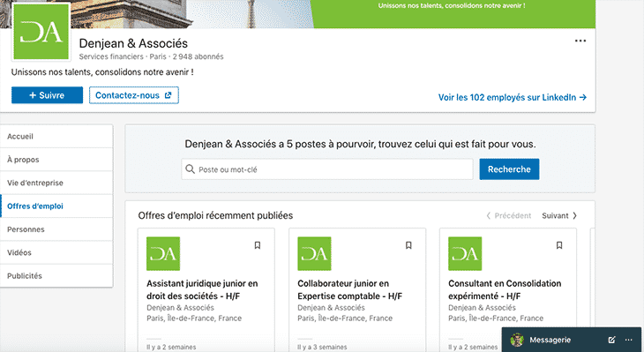Click the 'Offres d'emploi récemment publiées' heading
The image size is (644, 352).
(215, 215)
